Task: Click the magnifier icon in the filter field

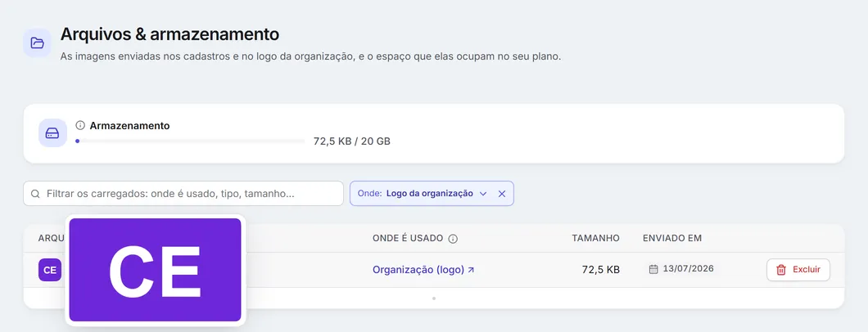Action: coord(35,194)
